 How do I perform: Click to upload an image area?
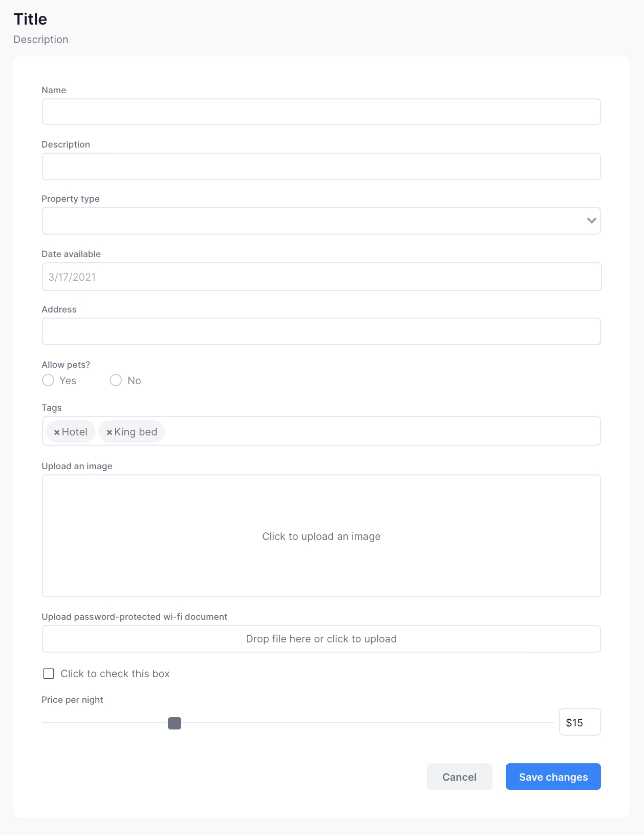pyautogui.click(x=321, y=536)
